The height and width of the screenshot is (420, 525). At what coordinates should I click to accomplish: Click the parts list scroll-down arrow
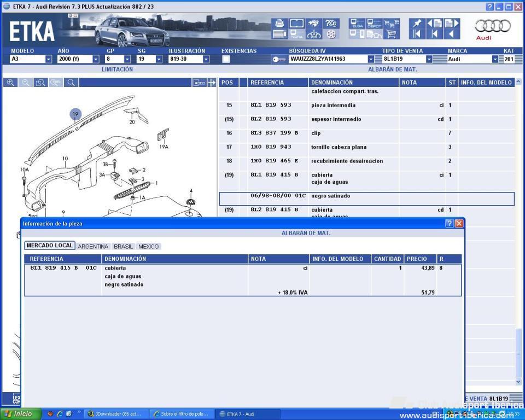point(518,382)
